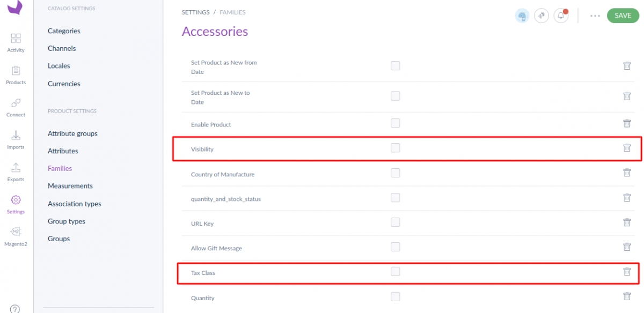The height and width of the screenshot is (313, 644).
Task: Tick the Visibility required checkbox
Action: click(x=396, y=148)
